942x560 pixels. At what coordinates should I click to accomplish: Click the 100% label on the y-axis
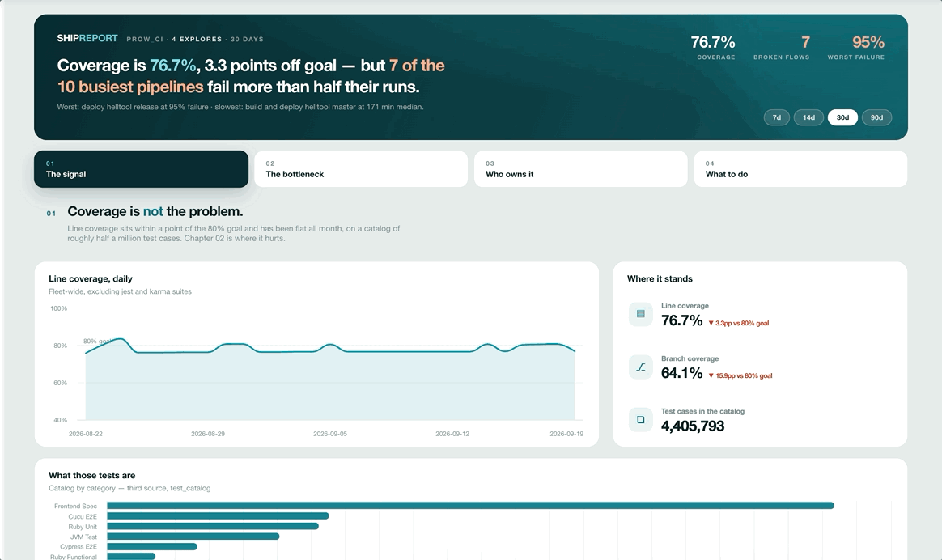pyautogui.click(x=59, y=309)
